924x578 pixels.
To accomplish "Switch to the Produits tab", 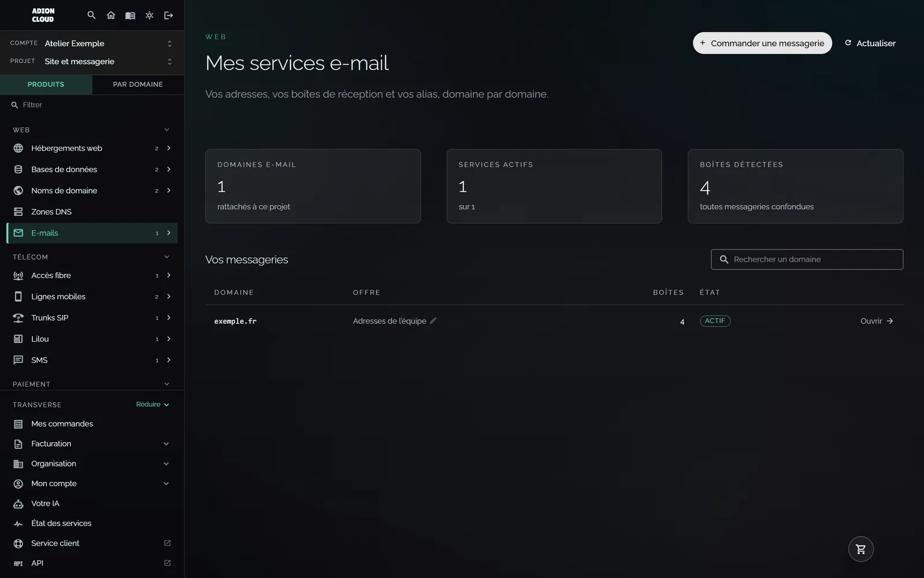I will tap(46, 84).
